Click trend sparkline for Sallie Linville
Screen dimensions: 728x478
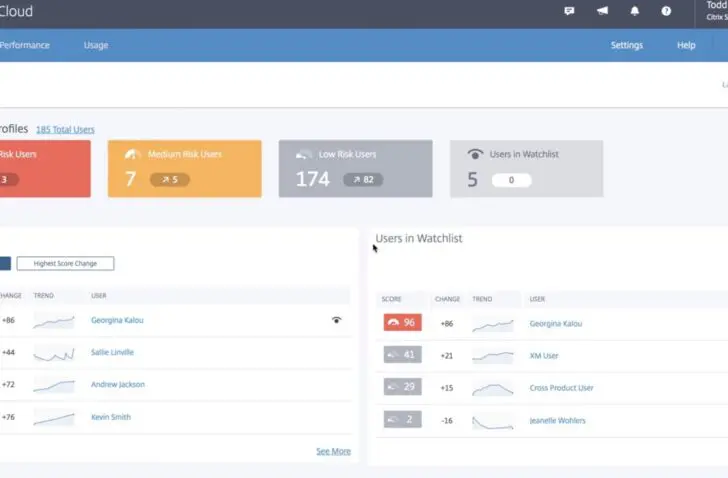click(x=54, y=354)
